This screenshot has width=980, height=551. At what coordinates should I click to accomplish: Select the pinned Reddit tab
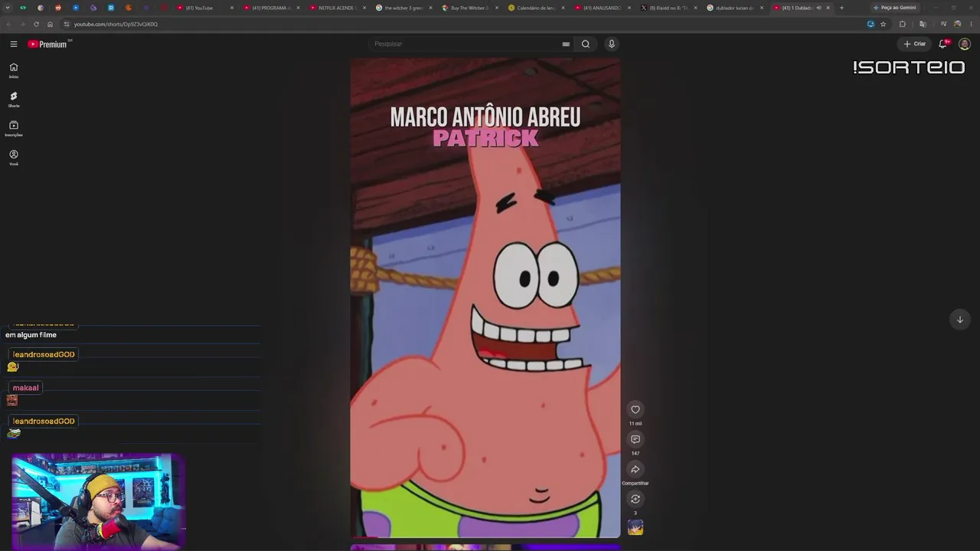point(57,8)
